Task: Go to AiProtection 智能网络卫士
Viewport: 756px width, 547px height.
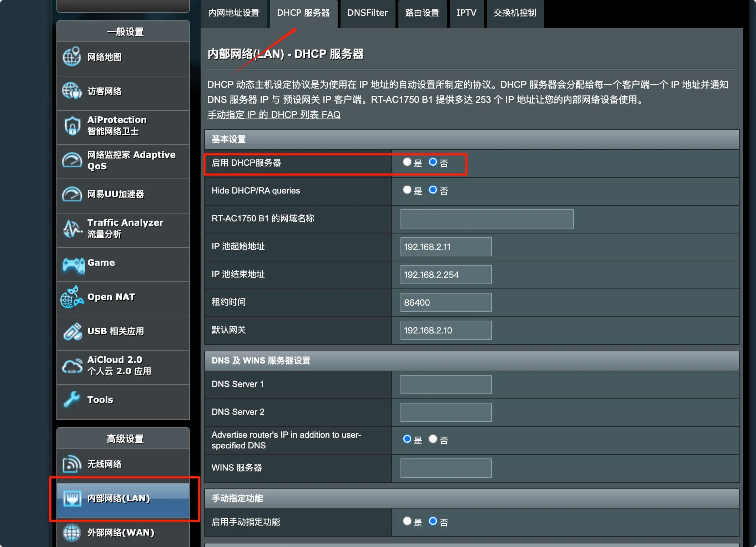Action: click(x=123, y=127)
